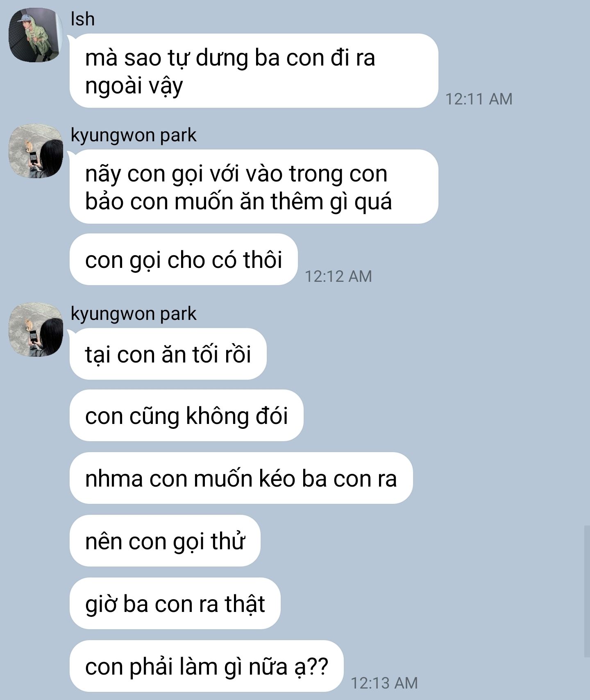Tap the second kyungwon park name label
Image resolution: width=590 pixels, height=700 pixels.
(134, 314)
